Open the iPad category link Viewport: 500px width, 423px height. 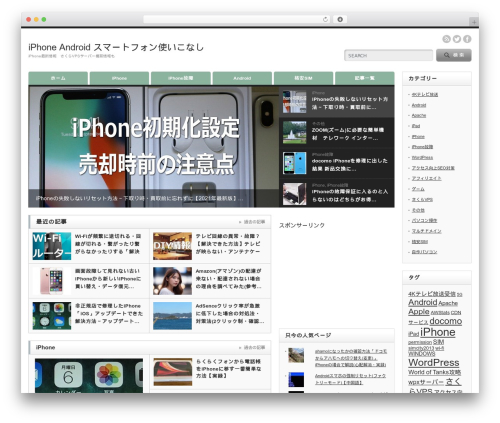coord(416,126)
